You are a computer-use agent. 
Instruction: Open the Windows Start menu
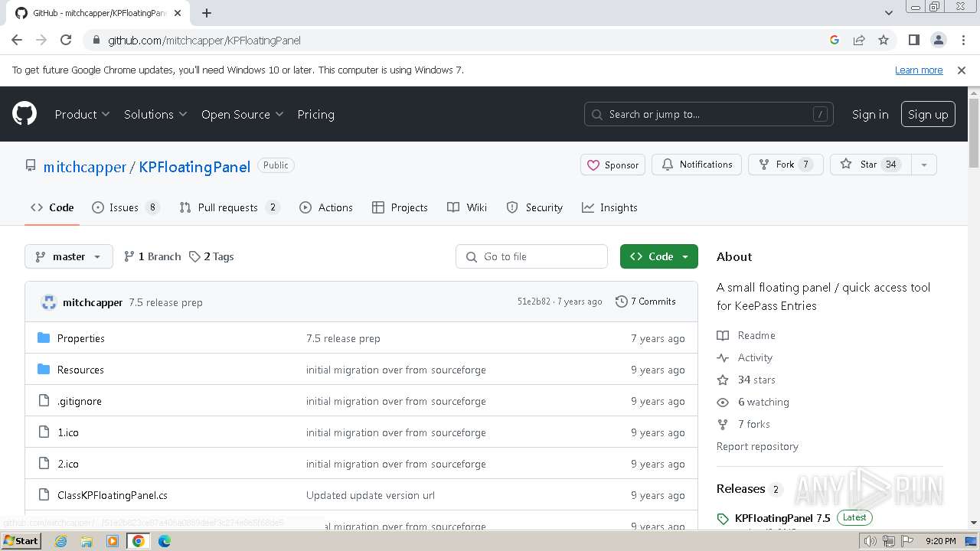(x=21, y=541)
